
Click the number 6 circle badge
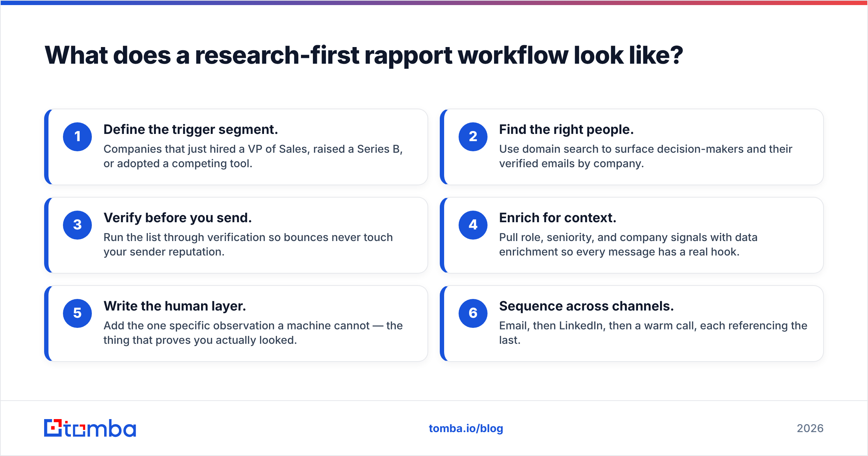tap(473, 313)
